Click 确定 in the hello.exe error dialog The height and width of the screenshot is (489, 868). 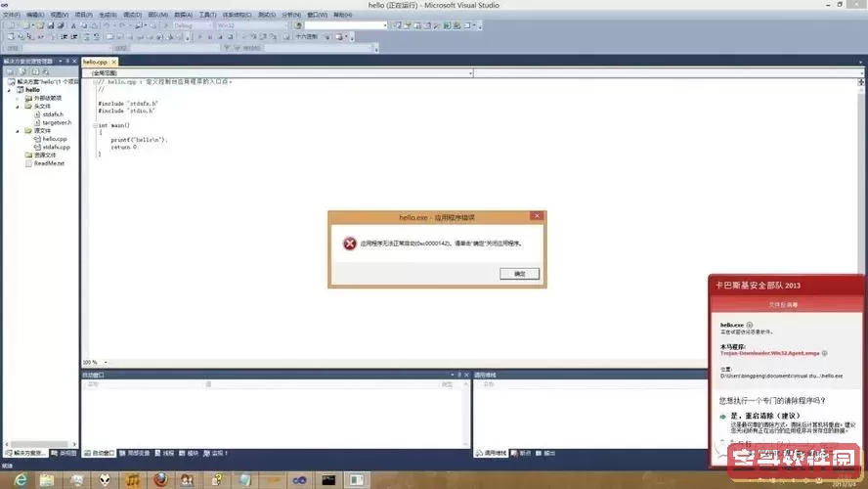(519, 274)
